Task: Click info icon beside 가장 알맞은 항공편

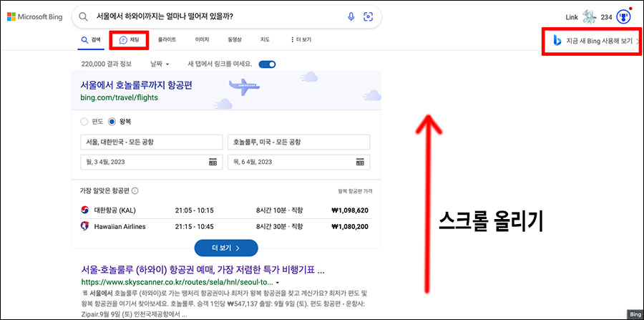Action: click(135, 190)
